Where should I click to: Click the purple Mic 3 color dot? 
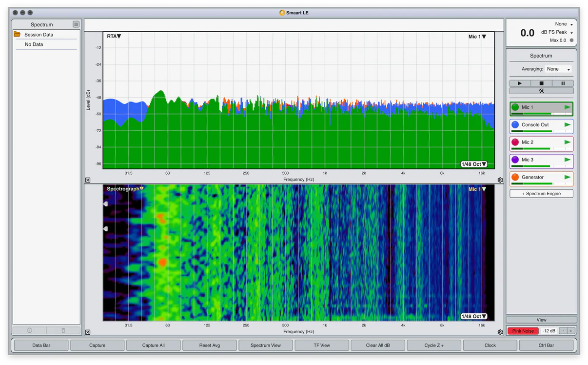(x=515, y=160)
